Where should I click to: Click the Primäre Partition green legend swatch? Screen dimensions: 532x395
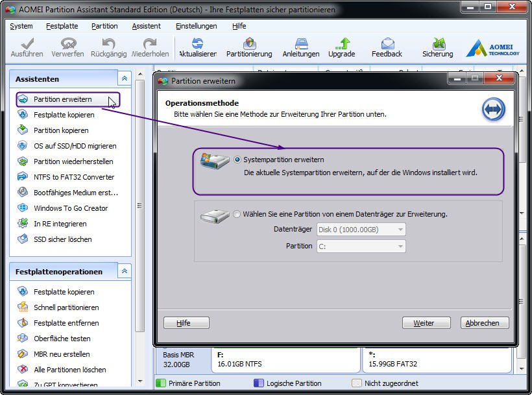pyautogui.click(x=161, y=383)
